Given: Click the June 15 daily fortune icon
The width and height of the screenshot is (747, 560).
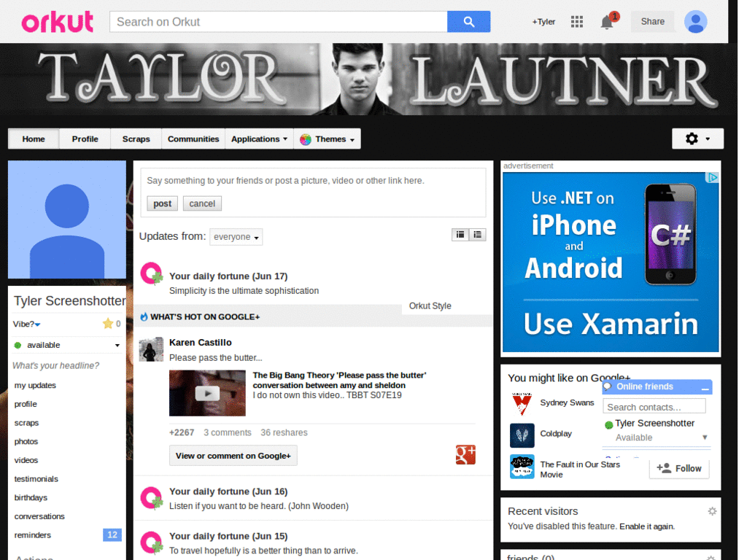Looking at the screenshot, I should coord(152,542).
